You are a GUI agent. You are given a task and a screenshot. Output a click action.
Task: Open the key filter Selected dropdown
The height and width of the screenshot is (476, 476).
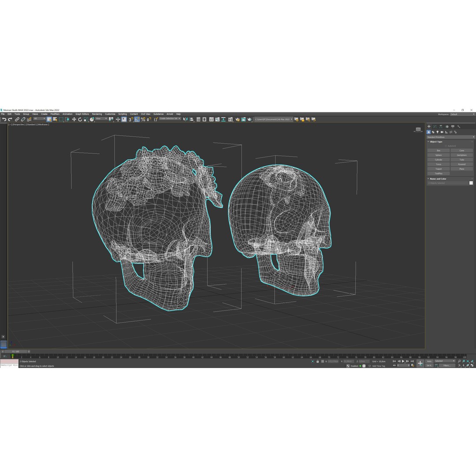[445, 361]
